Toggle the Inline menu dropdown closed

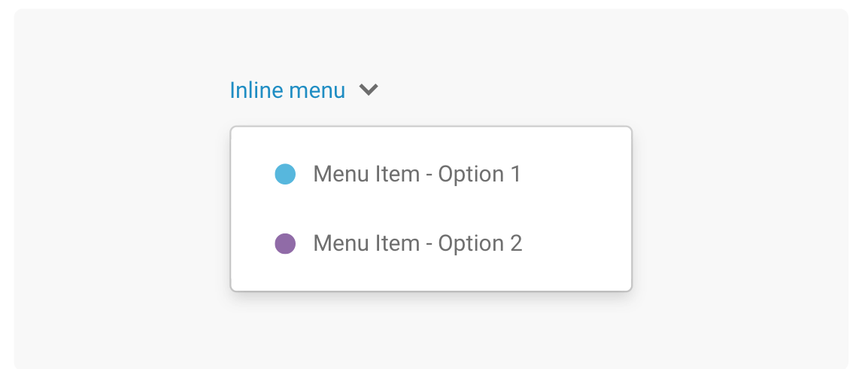tap(304, 90)
